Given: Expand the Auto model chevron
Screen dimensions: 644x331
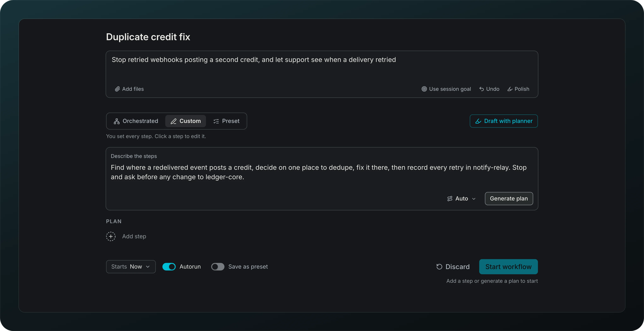Looking at the screenshot, I should 474,199.
